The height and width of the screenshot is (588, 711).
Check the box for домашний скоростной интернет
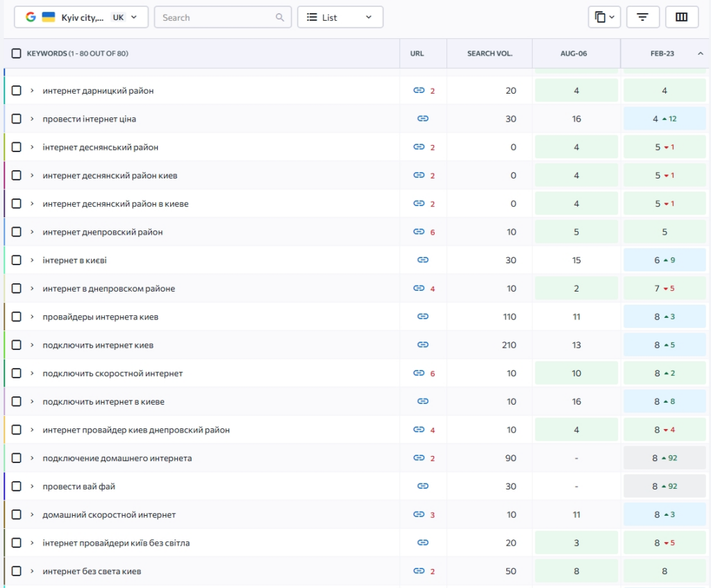(x=17, y=514)
